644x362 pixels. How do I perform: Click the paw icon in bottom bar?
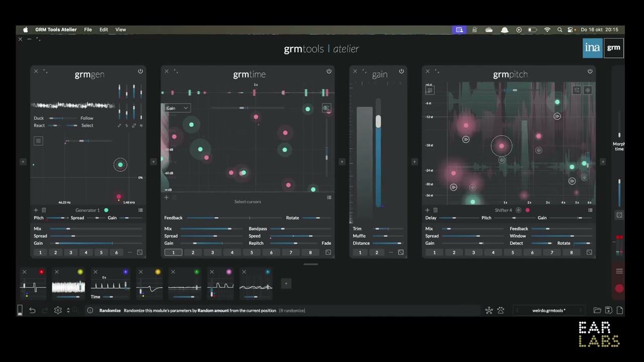point(501,310)
